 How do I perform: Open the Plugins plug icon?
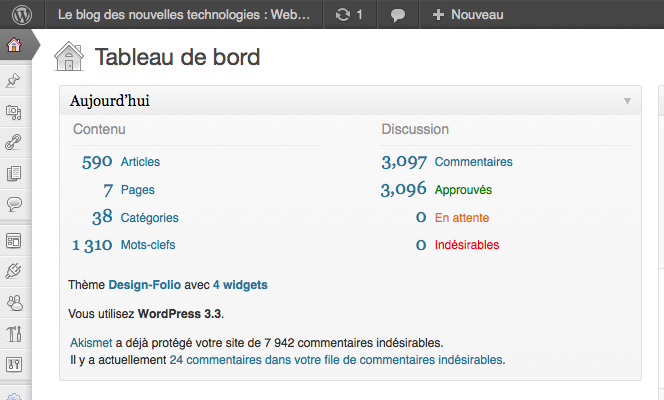click(x=14, y=271)
